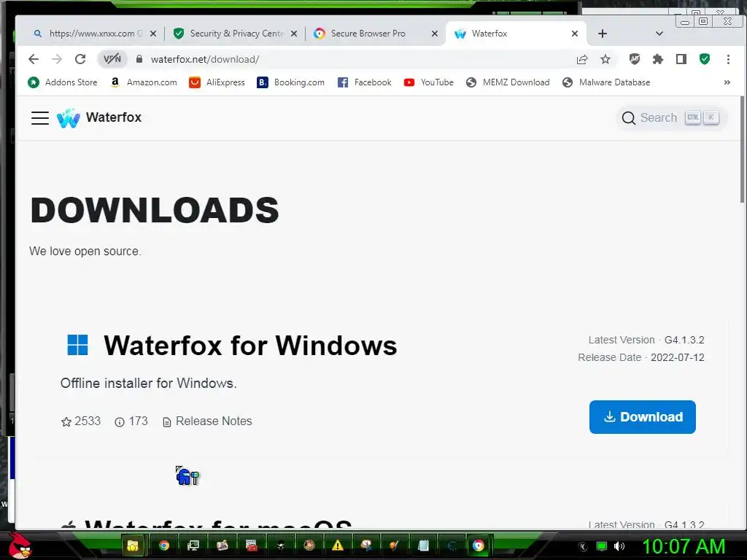Click the notepad taskbar icon

click(423, 545)
